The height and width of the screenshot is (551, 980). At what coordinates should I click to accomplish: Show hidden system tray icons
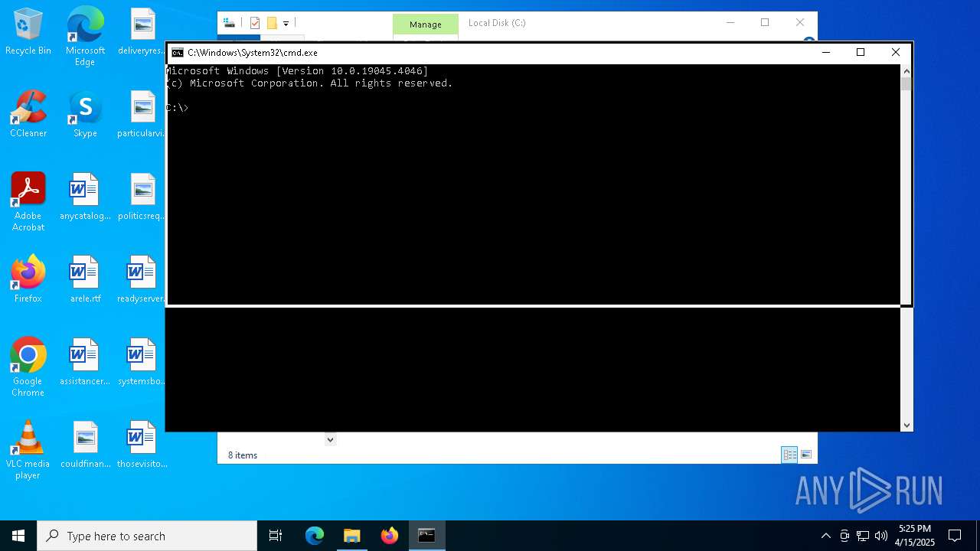click(825, 536)
